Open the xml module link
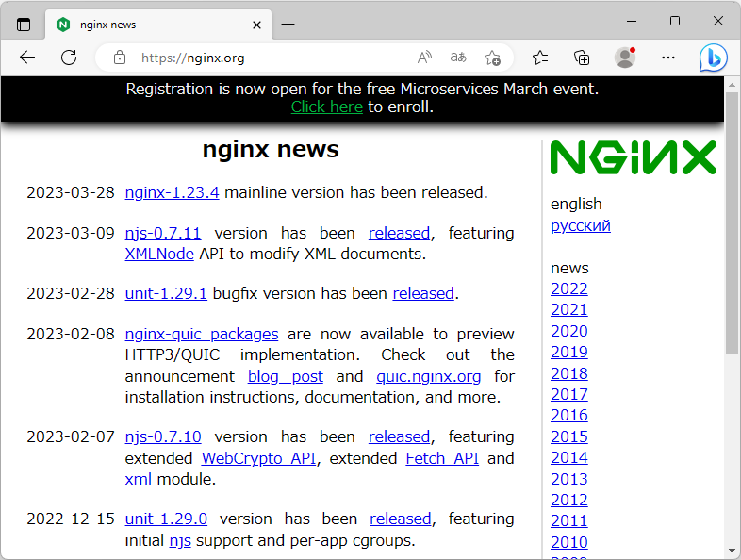This screenshot has width=741, height=560. point(138,479)
